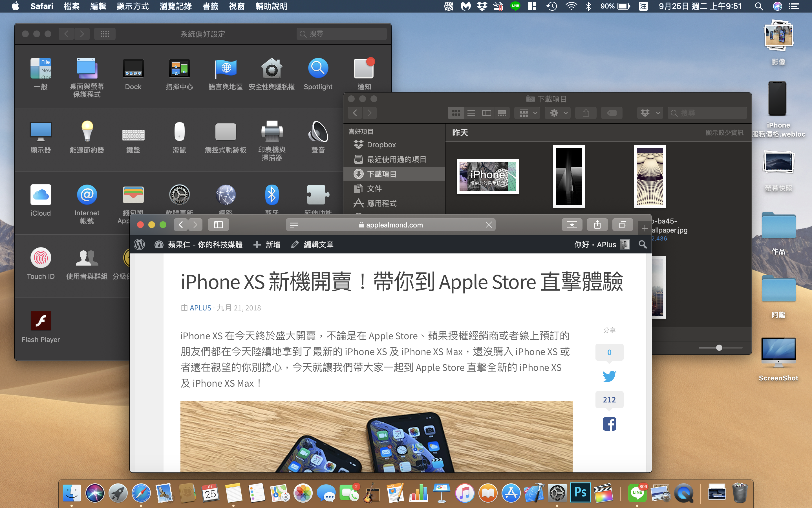Open Wi-Fi status menu
Viewport: 812px width, 508px height.
(571, 6)
